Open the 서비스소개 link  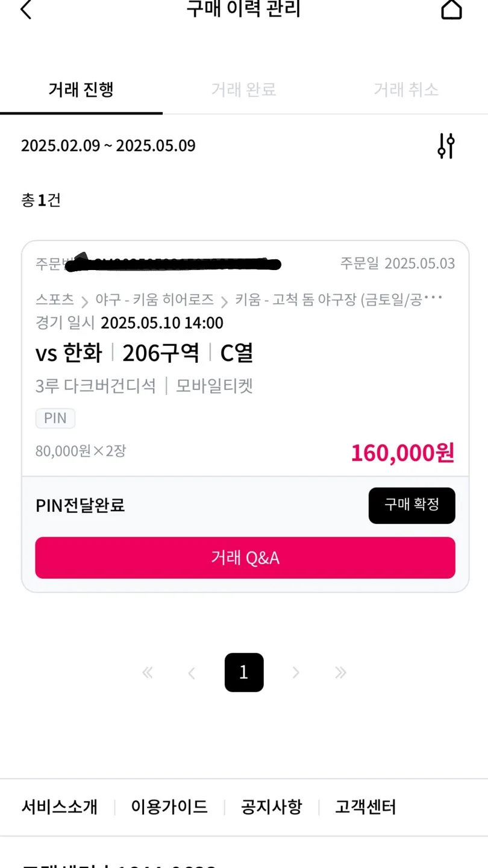[59, 807]
